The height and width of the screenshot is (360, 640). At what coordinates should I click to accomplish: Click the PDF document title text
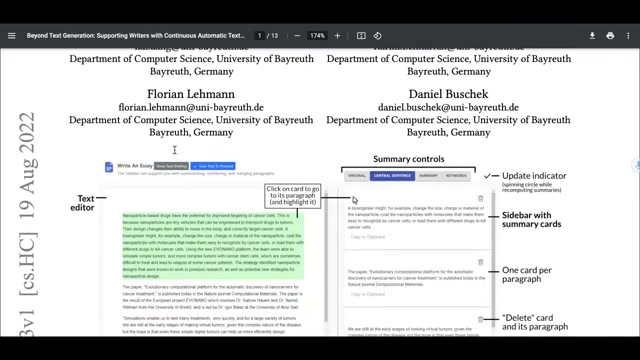(136, 36)
